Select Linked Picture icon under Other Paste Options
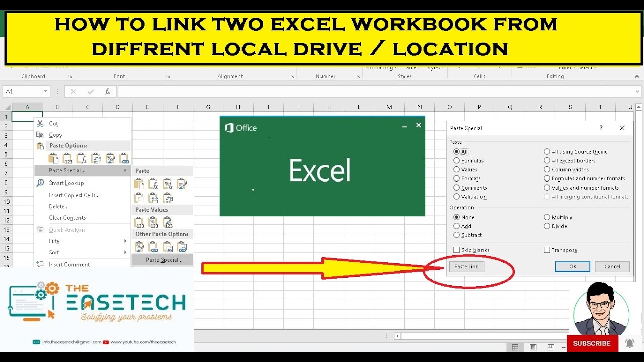The width and height of the screenshot is (644, 362). pos(182,247)
